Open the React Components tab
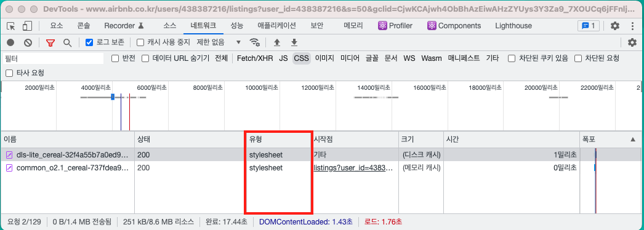This screenshot has width=644, height=230. tap(454, 26)
